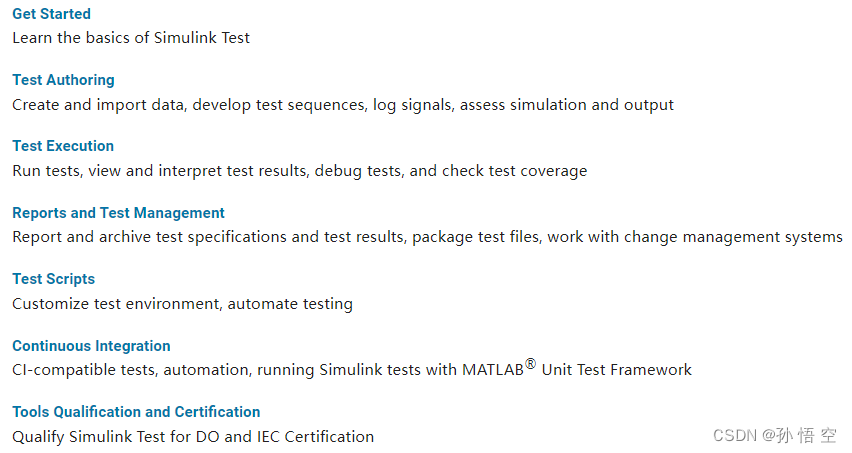
Task: Open the Continuous Integration link
Action: click(91, 346)
